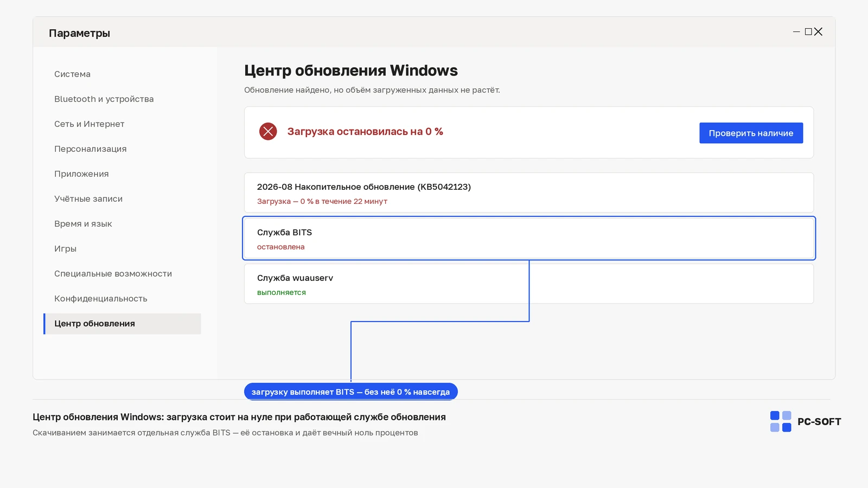Minimize the Параметры window
The height and width of the screenshot is (488, 868).
796,32
